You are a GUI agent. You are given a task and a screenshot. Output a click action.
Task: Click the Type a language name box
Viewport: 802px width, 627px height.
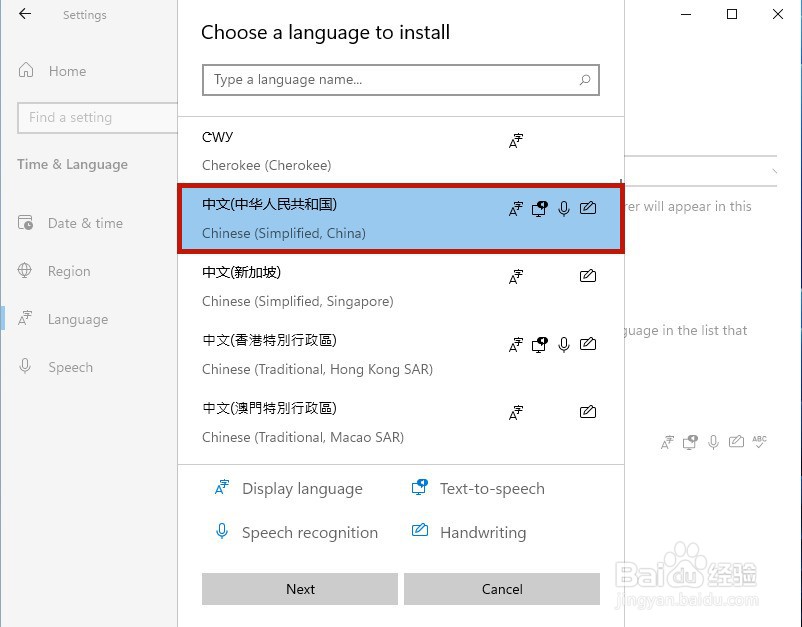pos(400,80)
